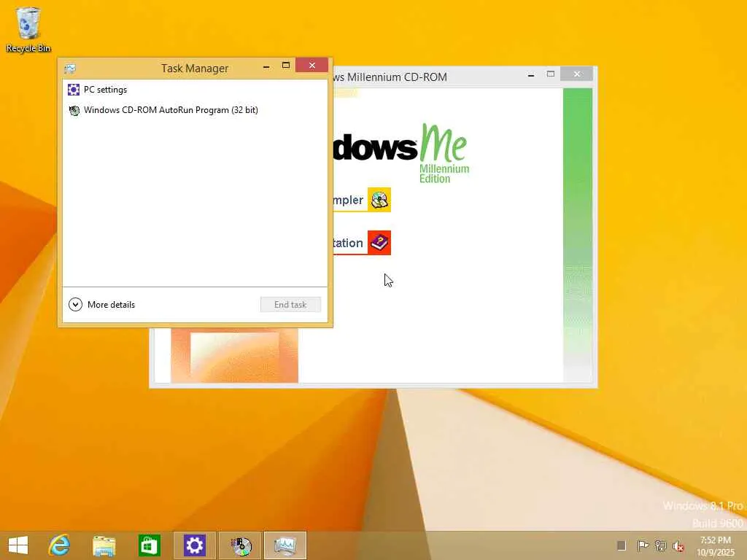747x560 pixels.
Task: Open the 'mpler' link in Millennium CD-ROM window
Action: 348,200
